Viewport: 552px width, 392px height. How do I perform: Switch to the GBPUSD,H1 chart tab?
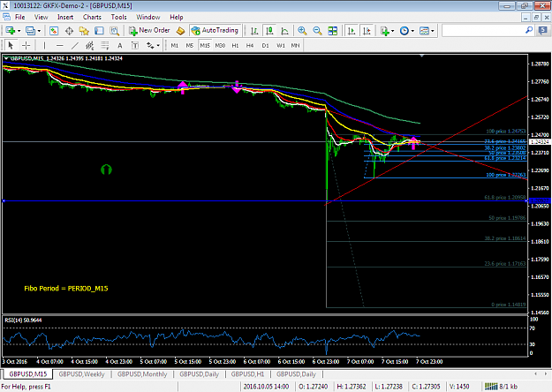(x=247, y=374)
